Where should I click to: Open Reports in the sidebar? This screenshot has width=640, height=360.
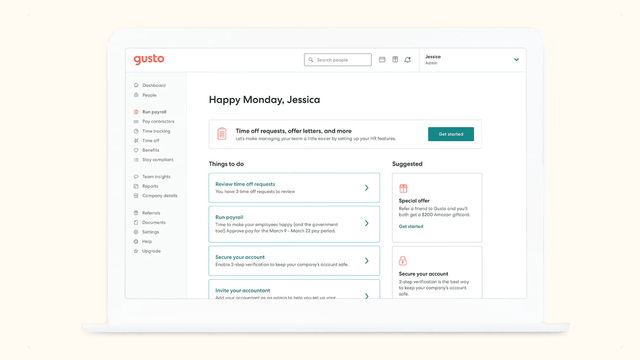coord(150,186)
